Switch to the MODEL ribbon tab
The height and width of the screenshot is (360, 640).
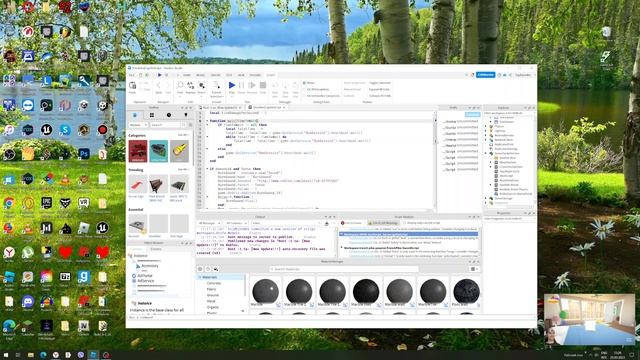(200, 75)
